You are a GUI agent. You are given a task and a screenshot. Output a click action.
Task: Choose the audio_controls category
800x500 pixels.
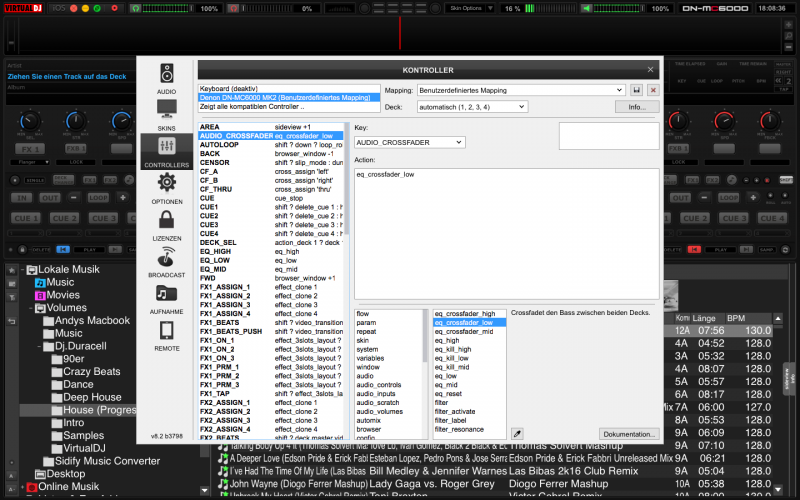[x=379, y=385]
